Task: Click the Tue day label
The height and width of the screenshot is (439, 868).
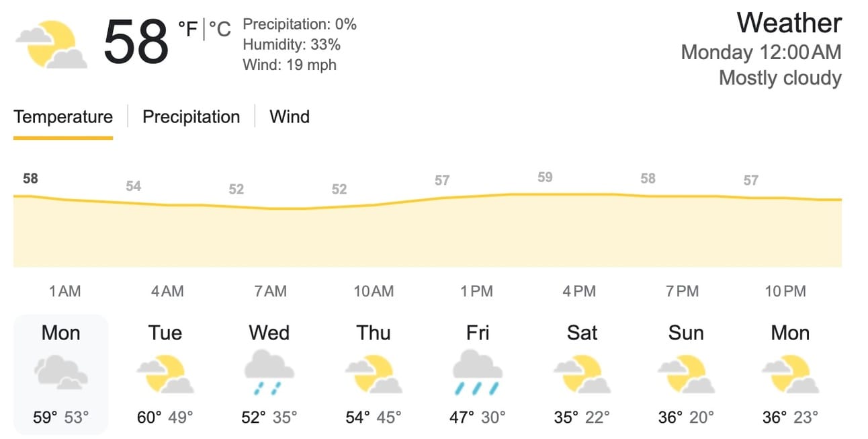Action: (x=165, y=333)
